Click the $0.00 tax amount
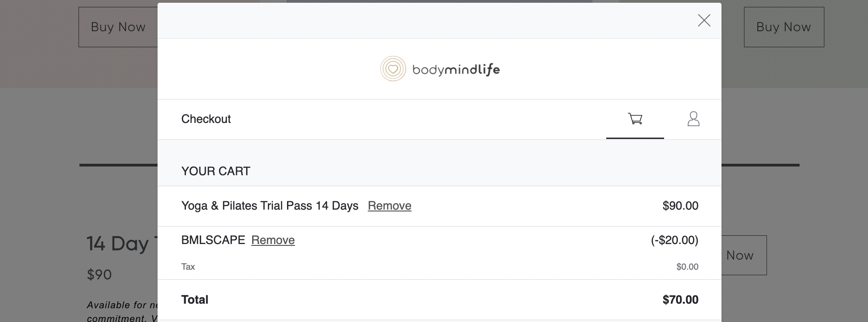Screen dimensions: 868x322 (687, 266)
